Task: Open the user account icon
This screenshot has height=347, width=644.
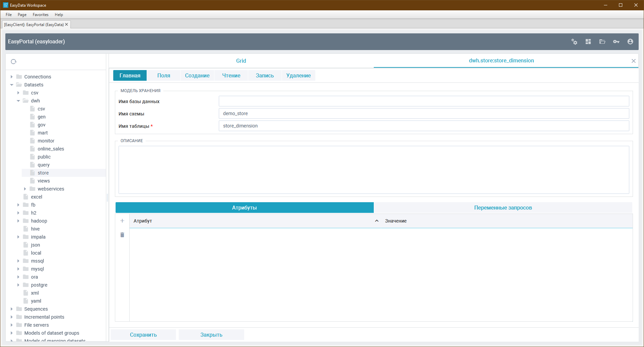Action: pos(630,42)
